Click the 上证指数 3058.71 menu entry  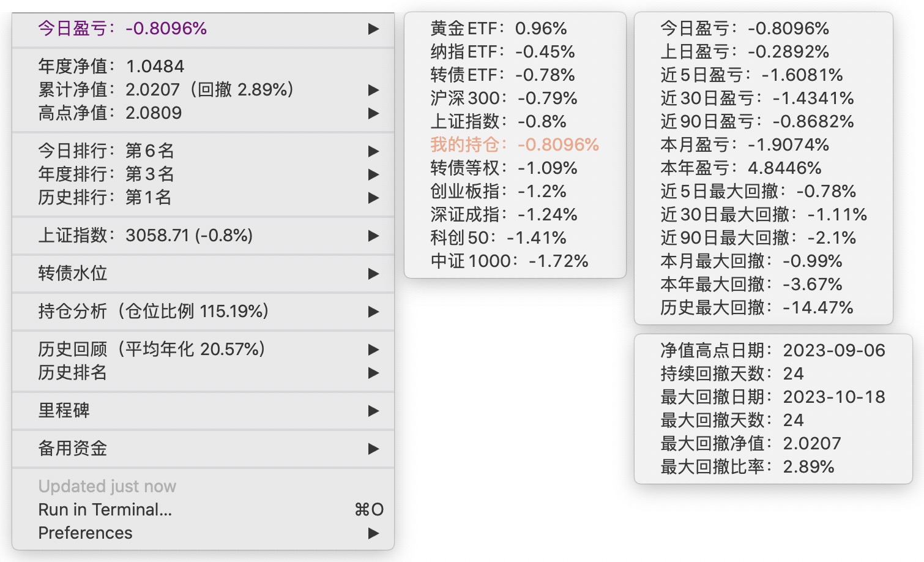pos(145,235)
